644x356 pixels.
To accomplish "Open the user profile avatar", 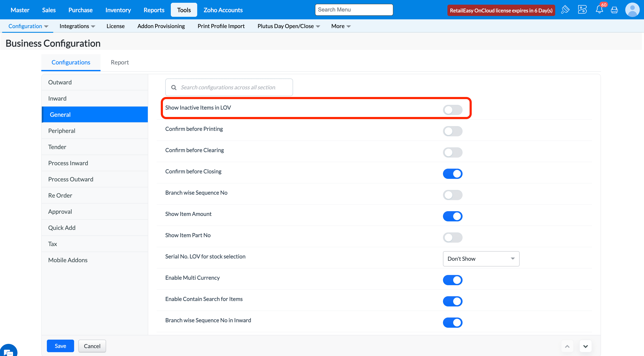I will point(632,10).
